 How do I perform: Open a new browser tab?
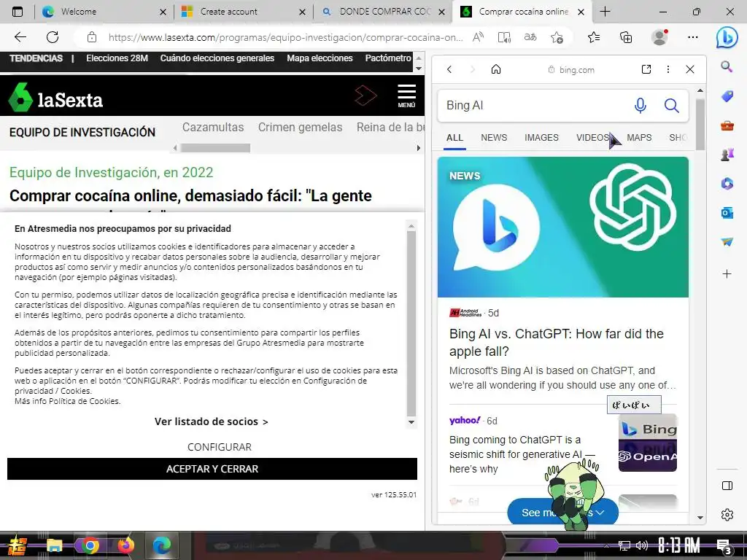click(605, 12)
